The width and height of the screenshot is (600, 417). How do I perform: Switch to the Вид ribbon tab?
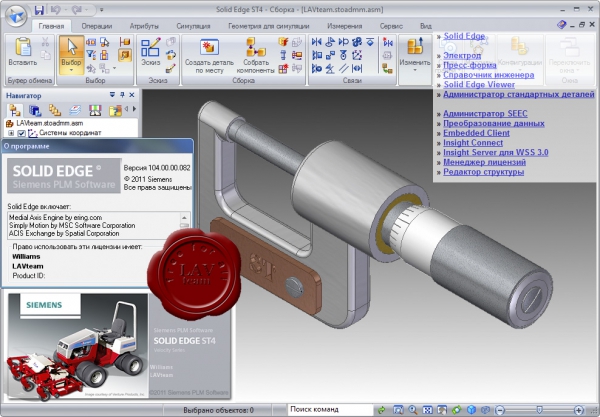pos(426,26)
